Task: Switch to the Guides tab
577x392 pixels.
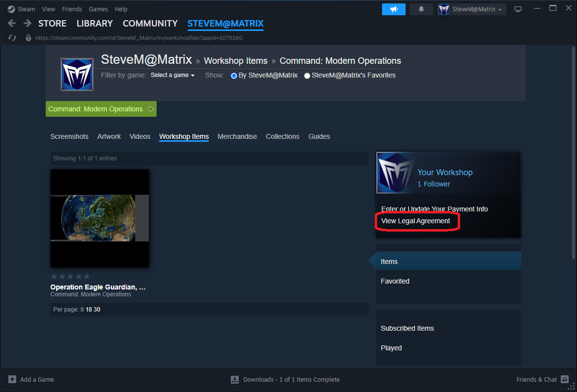Action: (319, 136)
